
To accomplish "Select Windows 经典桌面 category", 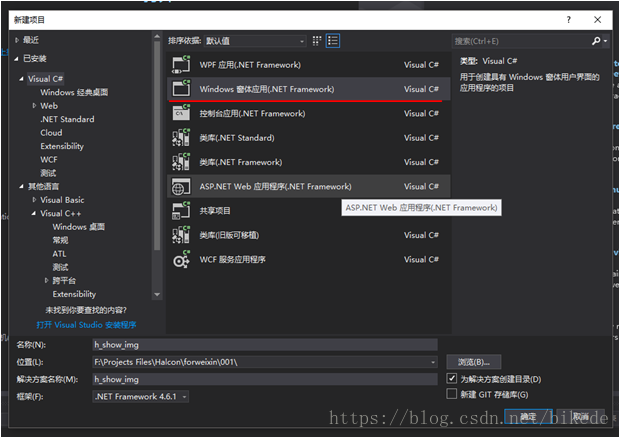I will tap(74, 92).
